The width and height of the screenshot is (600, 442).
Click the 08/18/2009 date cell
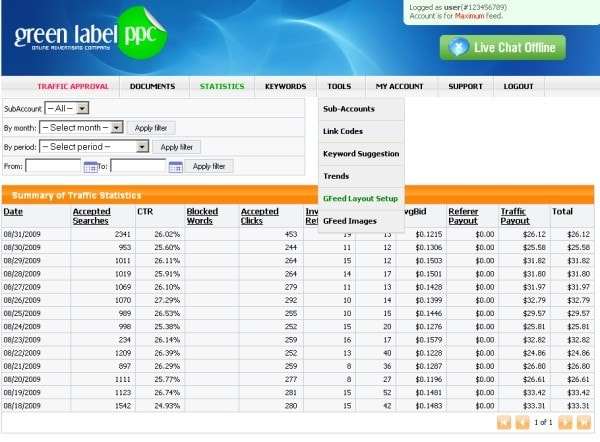coord(22,406)
